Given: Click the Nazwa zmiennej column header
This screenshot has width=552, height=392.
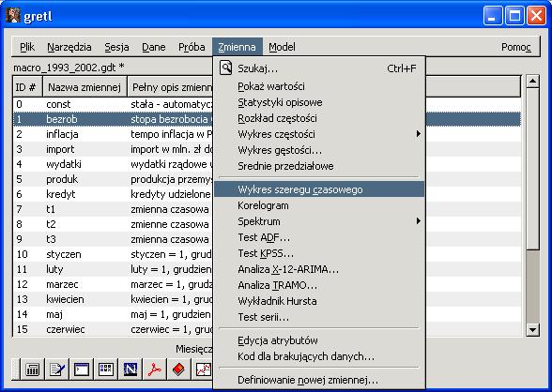Looking at the screenshot, I should (84, 87).
